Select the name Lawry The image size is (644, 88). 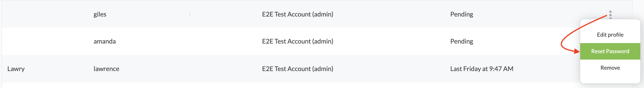[x=16, y=69]
